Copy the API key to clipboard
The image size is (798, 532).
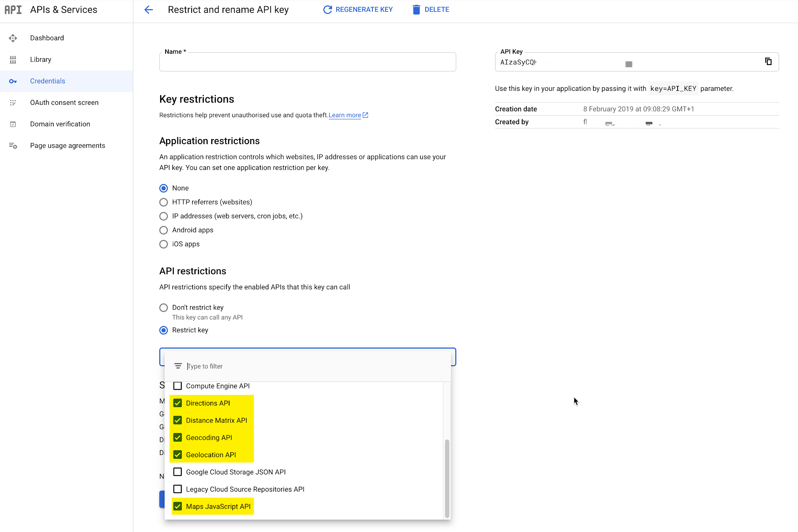pos(768,62)
